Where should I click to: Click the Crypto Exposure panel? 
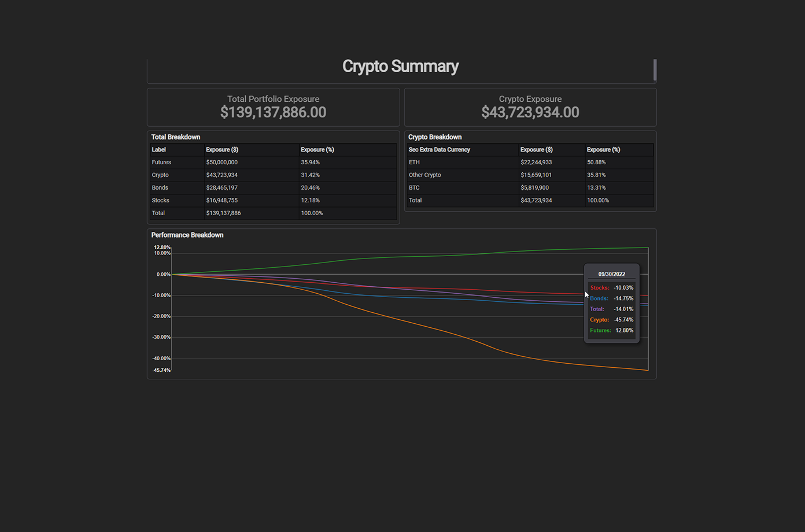[x=530, y=107]
